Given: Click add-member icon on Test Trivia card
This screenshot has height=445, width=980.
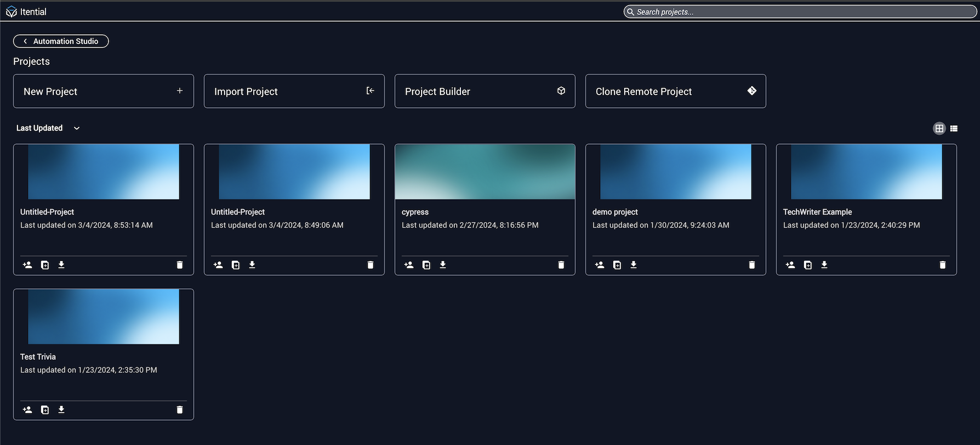Looking at the screenshot, I should point(27,410).
